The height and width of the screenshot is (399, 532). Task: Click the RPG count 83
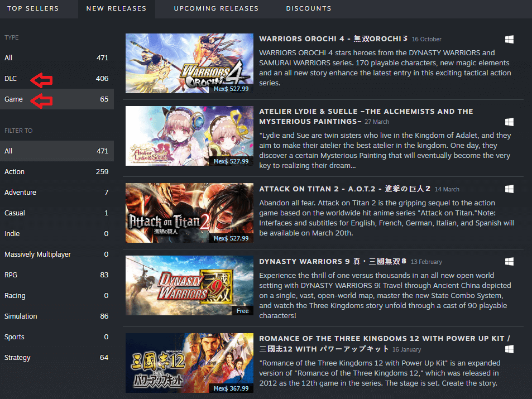pos(104,275)
